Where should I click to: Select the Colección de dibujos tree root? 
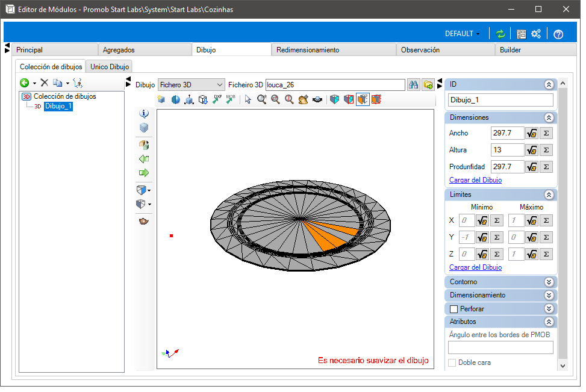64,96
